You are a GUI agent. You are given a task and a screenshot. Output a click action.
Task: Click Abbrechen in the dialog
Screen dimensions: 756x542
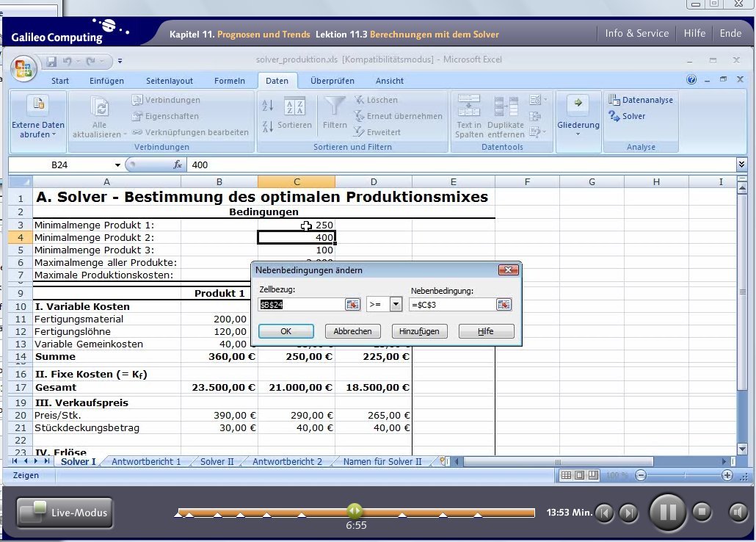[x=352, y=331]
